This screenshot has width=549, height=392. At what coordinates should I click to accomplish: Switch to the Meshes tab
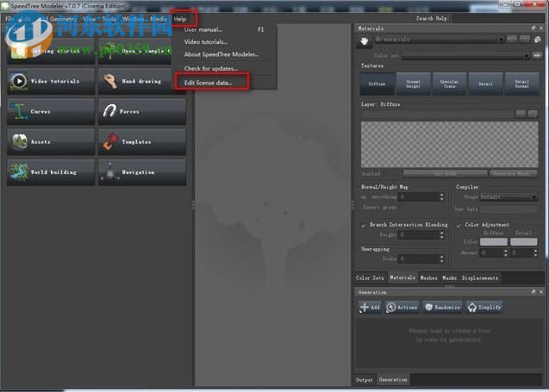tap(428, 278)
